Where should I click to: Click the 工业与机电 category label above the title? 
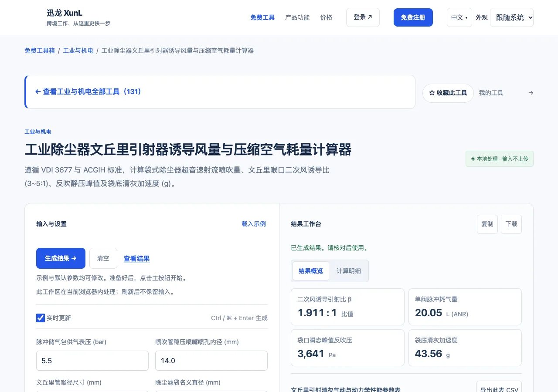pos(38,132)
